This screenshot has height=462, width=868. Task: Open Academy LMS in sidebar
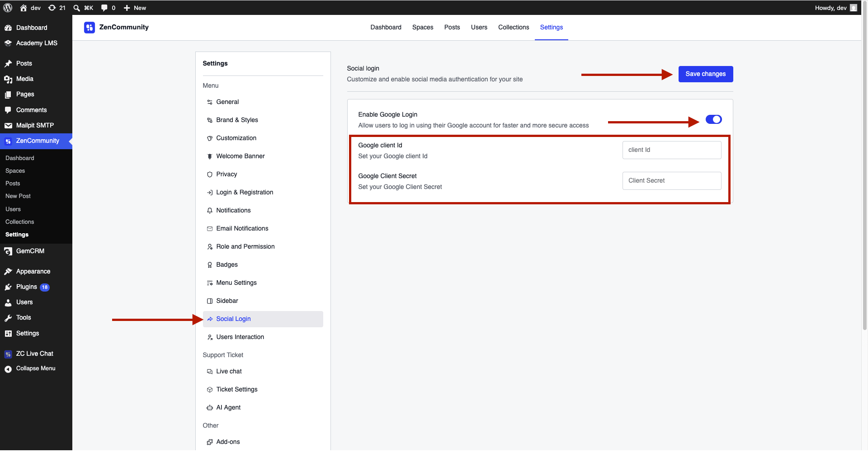click(x=36, y=43)
